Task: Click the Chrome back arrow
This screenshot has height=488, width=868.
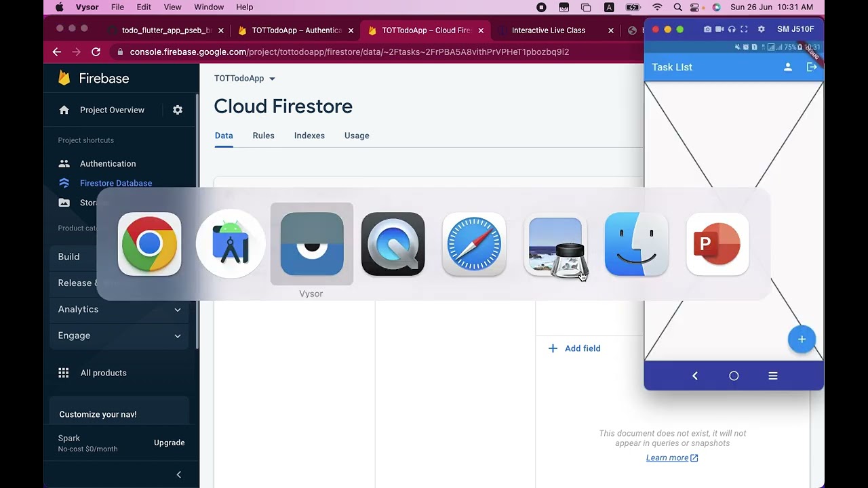Action: click(x=57, y=52)
